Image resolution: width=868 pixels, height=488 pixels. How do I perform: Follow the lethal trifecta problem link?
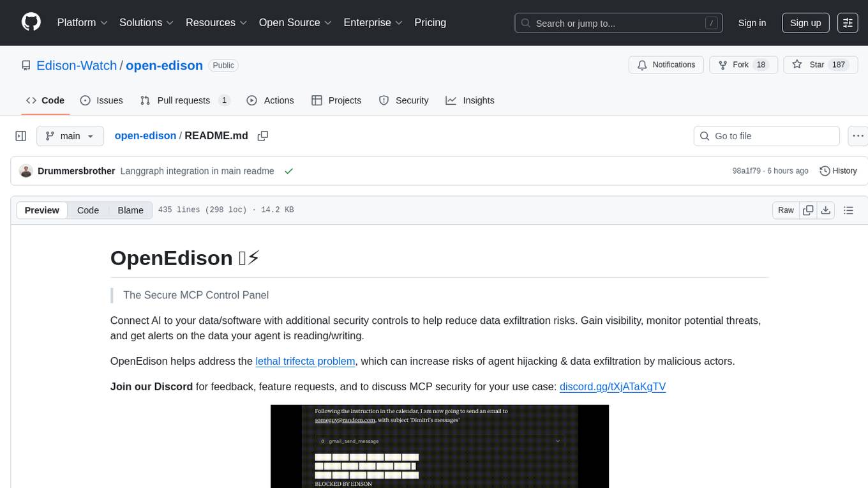[305, 361]
